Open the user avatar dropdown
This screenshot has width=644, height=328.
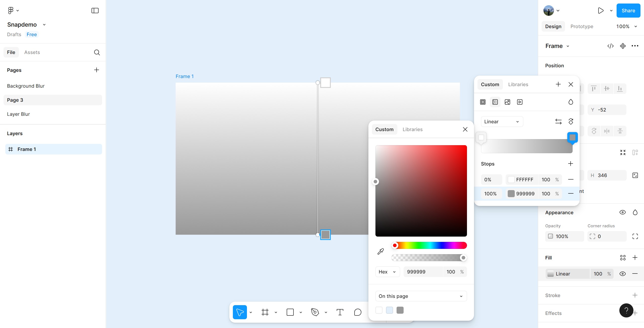tap(551, 11)
